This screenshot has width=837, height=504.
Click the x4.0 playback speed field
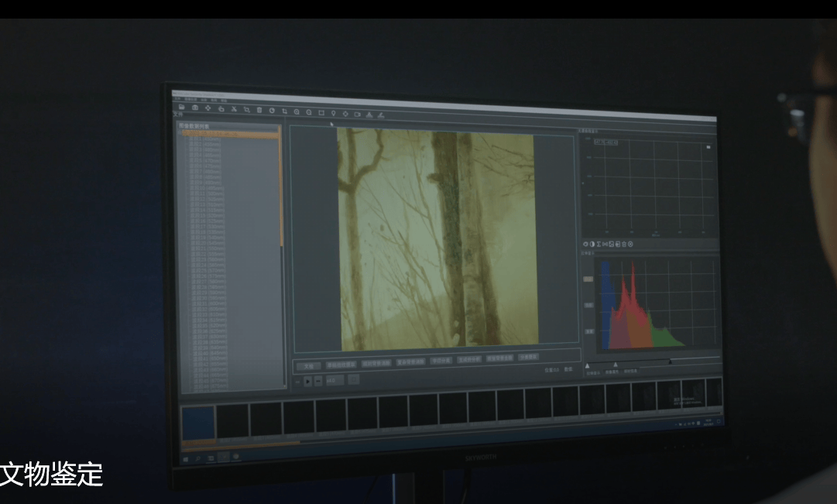point(334,380)
